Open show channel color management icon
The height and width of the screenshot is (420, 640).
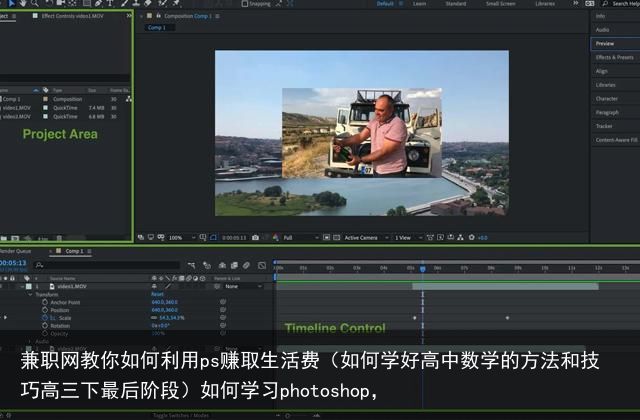[x=276, y=238]
